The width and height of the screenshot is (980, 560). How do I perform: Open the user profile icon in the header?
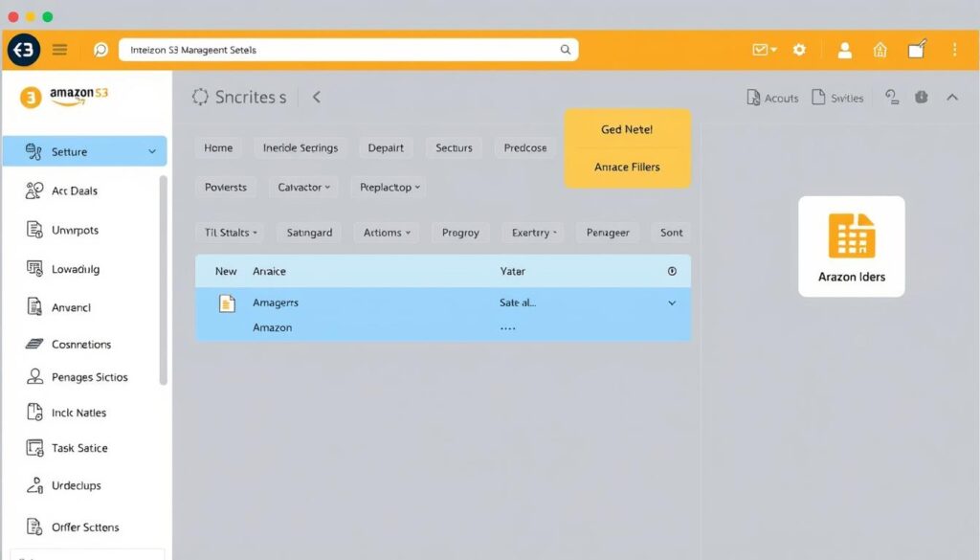tap(844, 50)
